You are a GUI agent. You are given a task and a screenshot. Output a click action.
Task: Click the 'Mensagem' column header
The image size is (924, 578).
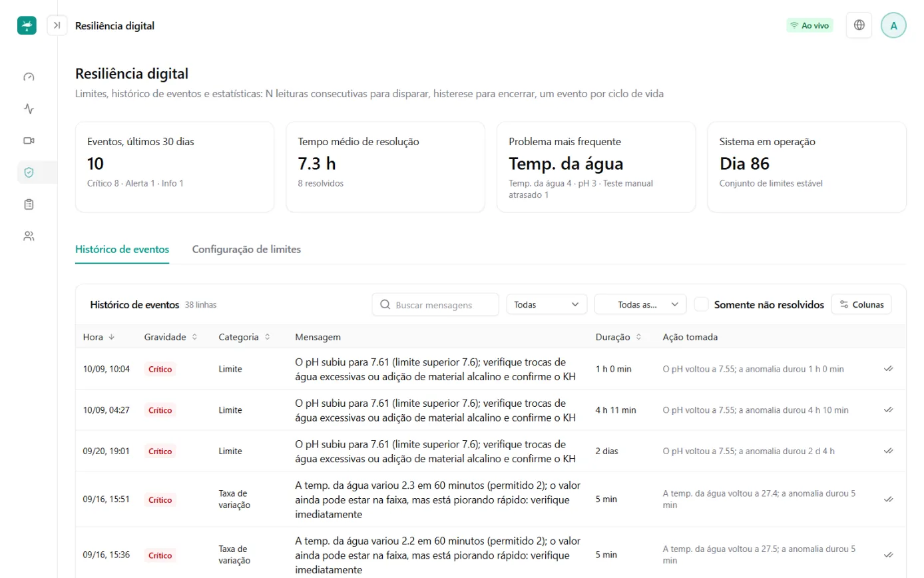coord(318,337)
